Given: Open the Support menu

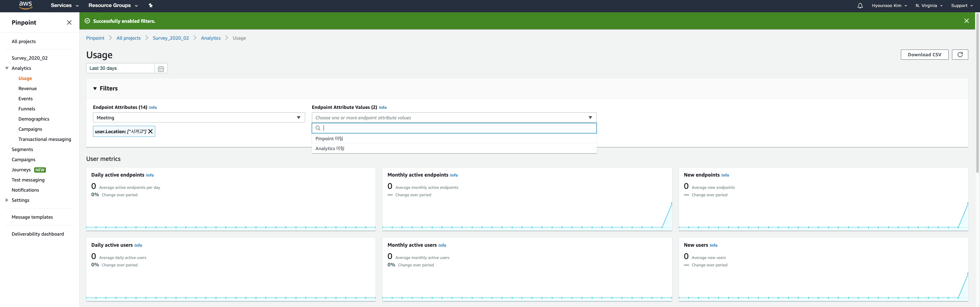Looking at the screenshot, I should point(962,6).
